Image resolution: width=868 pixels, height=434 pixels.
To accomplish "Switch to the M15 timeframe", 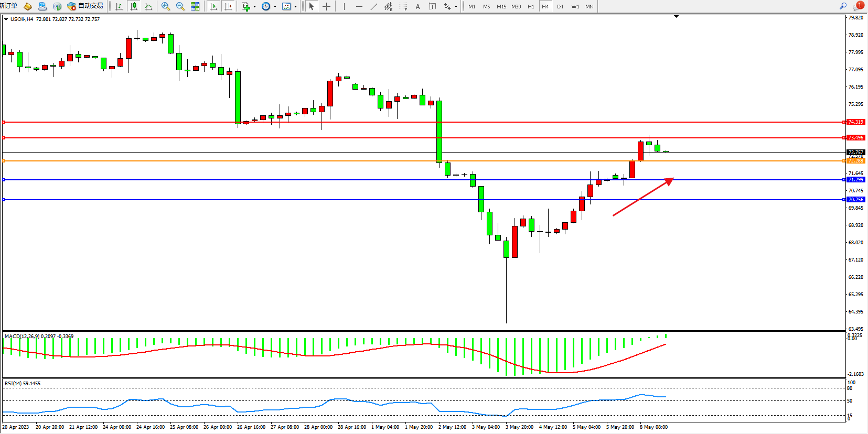I will (x=501, y=6).
